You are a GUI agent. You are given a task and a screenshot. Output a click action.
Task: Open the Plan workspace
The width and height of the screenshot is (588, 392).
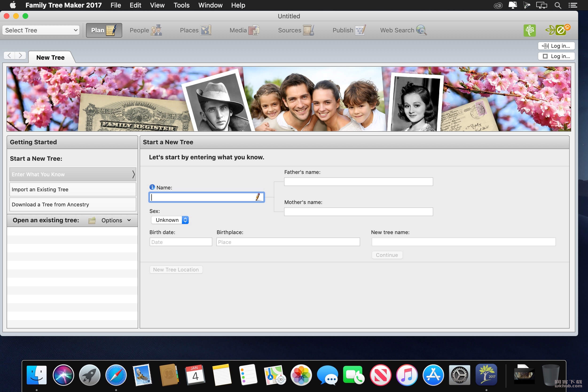104,30
